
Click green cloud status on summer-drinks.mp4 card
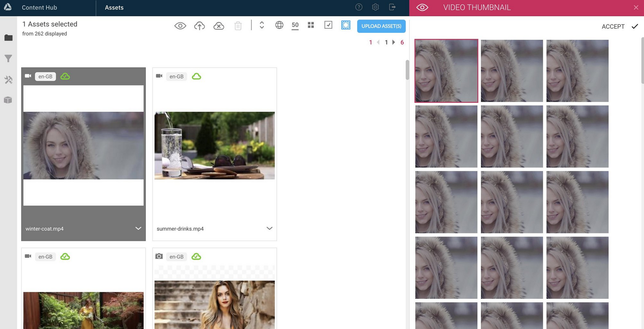tap(196, 76)
